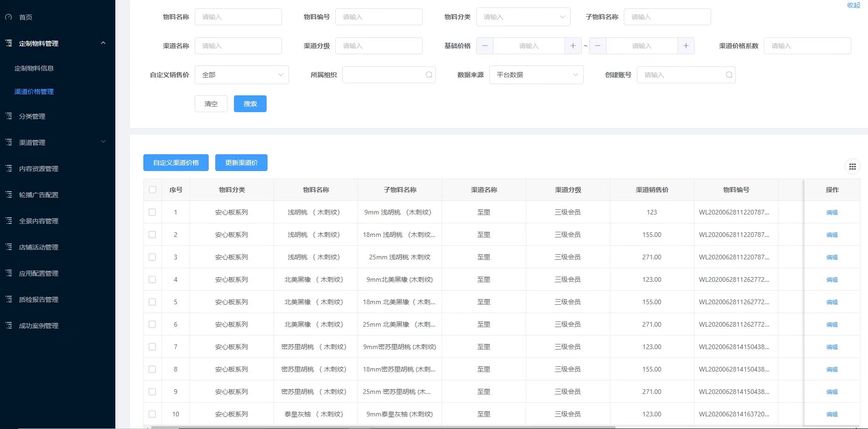Viewport: 868px width, 429px height.
Task: Check the checkbox for row 10
Action: 152,414
